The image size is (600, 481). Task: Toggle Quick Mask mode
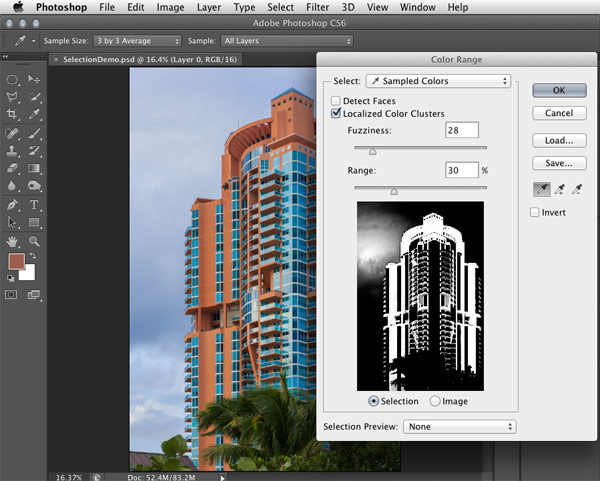(x=11, y=295)
